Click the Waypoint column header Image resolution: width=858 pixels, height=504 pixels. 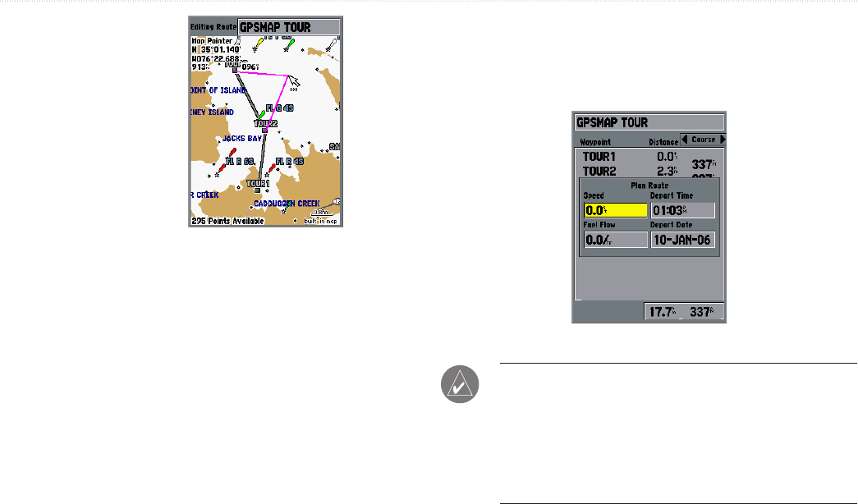[595, 142]
